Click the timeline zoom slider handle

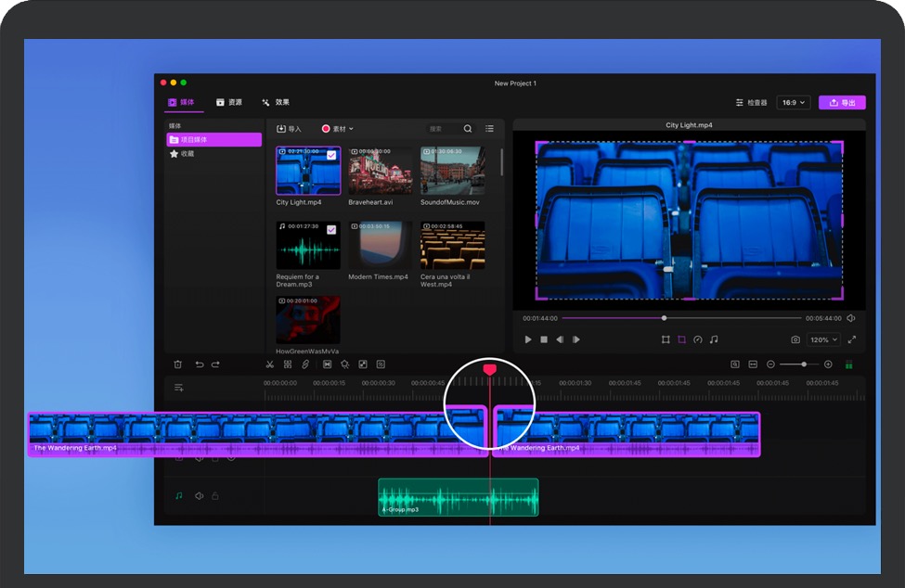pyautogui.click(x=804, y=364)
